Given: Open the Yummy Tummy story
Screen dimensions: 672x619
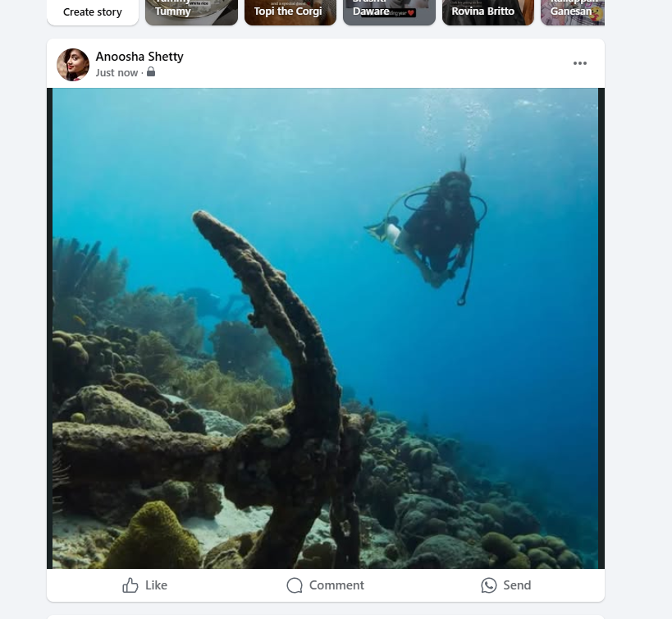Looking at the screenshot, I should [191, 12].
